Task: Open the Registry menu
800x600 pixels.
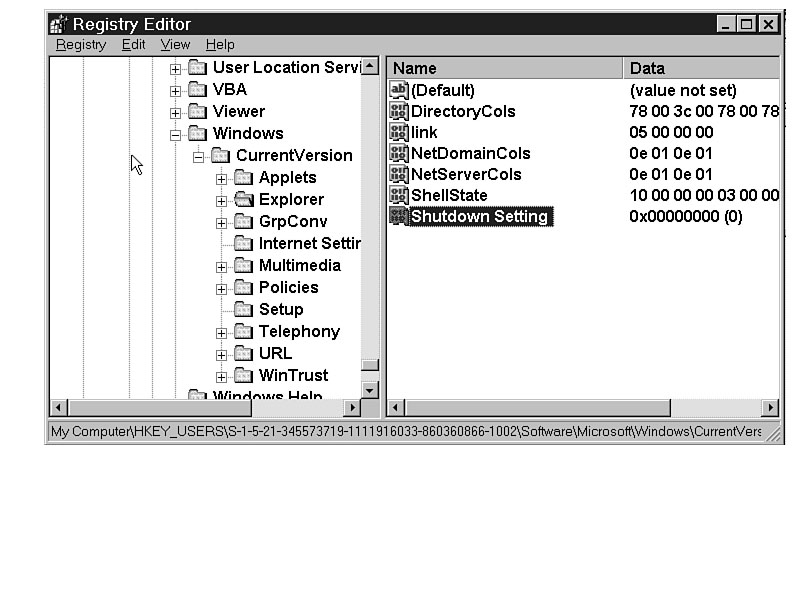Action: [80, 45]
